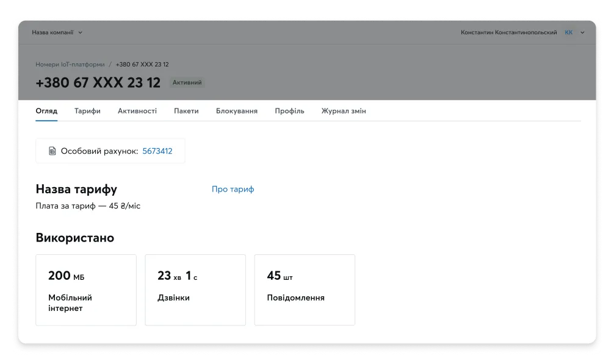Image resolution: width=614 pixels, height=364 pixels.
Task: Select the Повідомлення usage card
Action: point(305,290)
